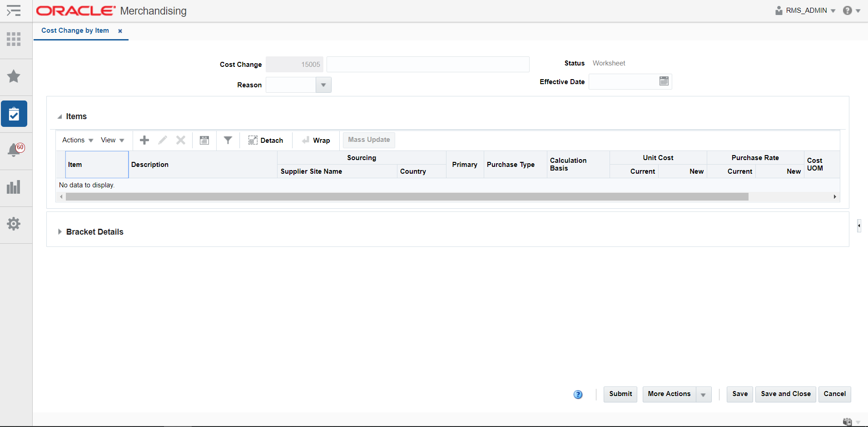Open the Effective Date calendar picker
The height and width of the screenshot is (427, 868).
(664, 81)
